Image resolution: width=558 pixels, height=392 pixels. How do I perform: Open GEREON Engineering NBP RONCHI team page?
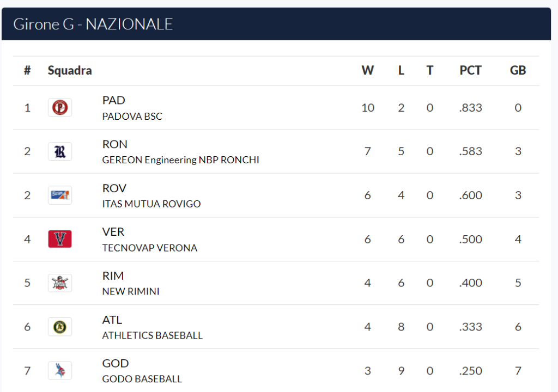(180, 160)
